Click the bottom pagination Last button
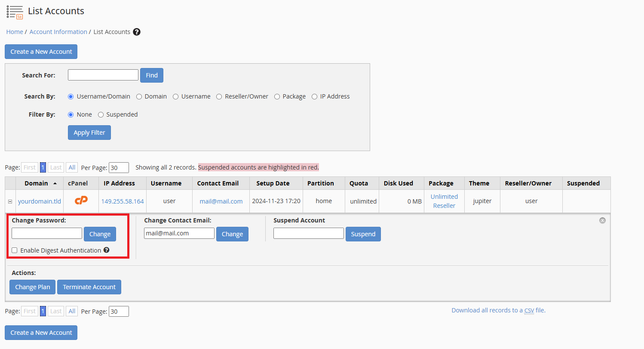 point(56,311)
